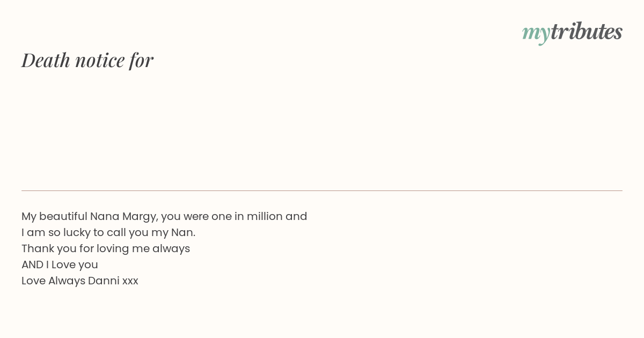
Task: Click the line "I am so lucky to call you my Nan."
Action: tap(108, 233)
